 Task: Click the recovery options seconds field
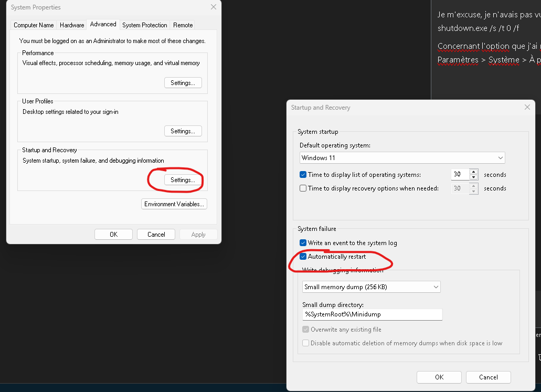point(460,188)
